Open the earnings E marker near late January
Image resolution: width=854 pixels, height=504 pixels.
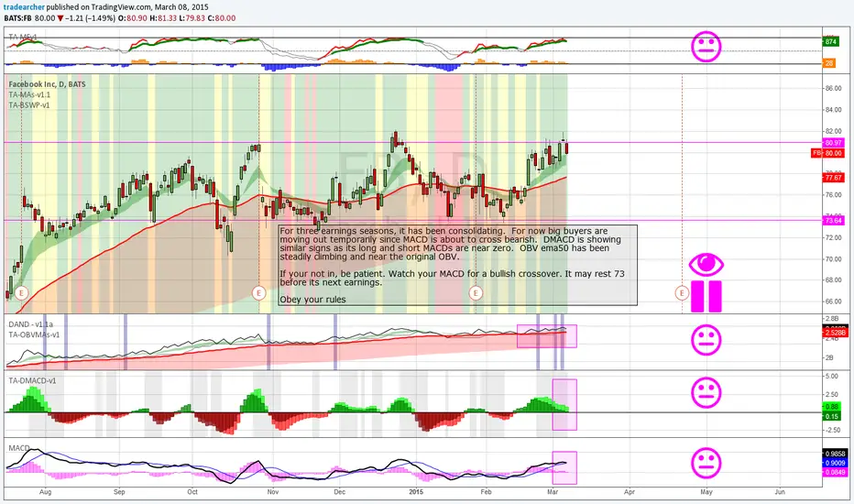click(x=476, y=293)
